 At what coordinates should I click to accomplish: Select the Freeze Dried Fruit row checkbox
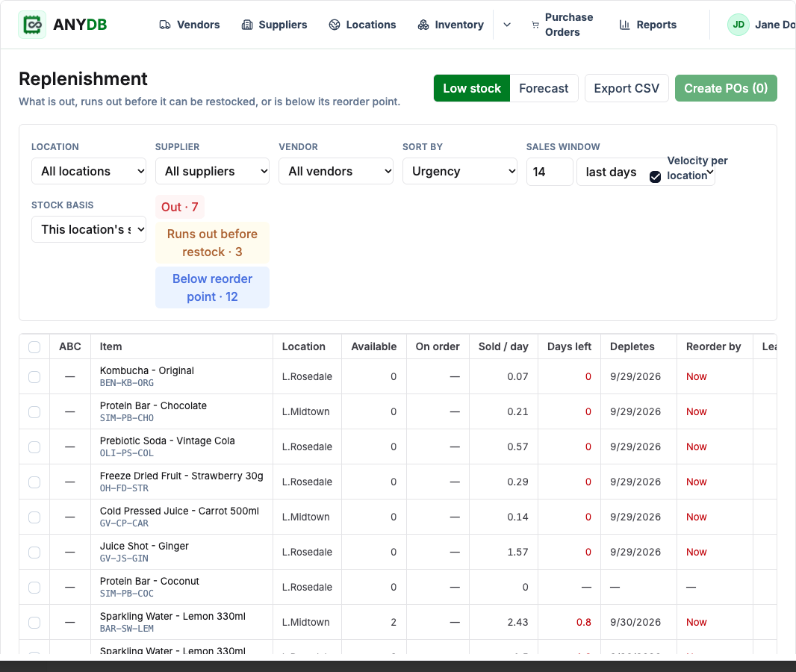[34, 482]
